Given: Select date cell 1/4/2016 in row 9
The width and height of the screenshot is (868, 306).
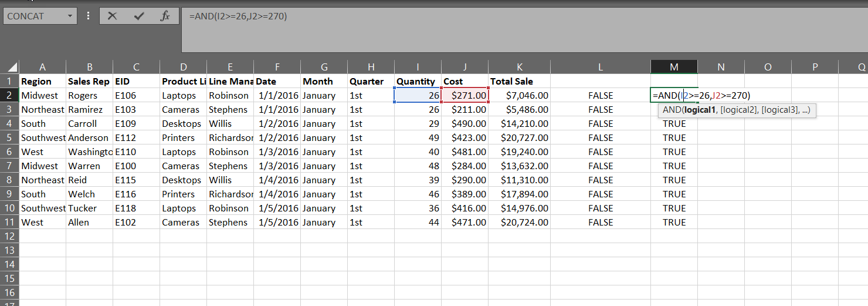Looking at the screenshot, I should [277, 194].
